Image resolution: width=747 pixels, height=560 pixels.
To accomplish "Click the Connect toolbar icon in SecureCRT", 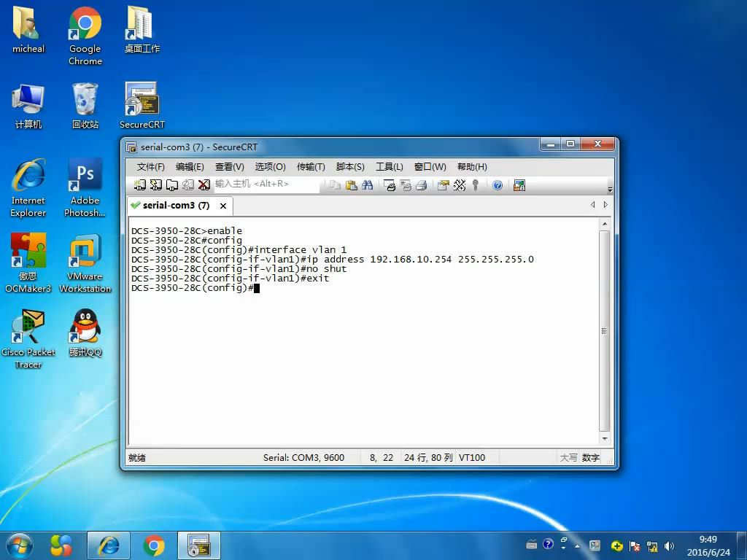I will [139, 185].
